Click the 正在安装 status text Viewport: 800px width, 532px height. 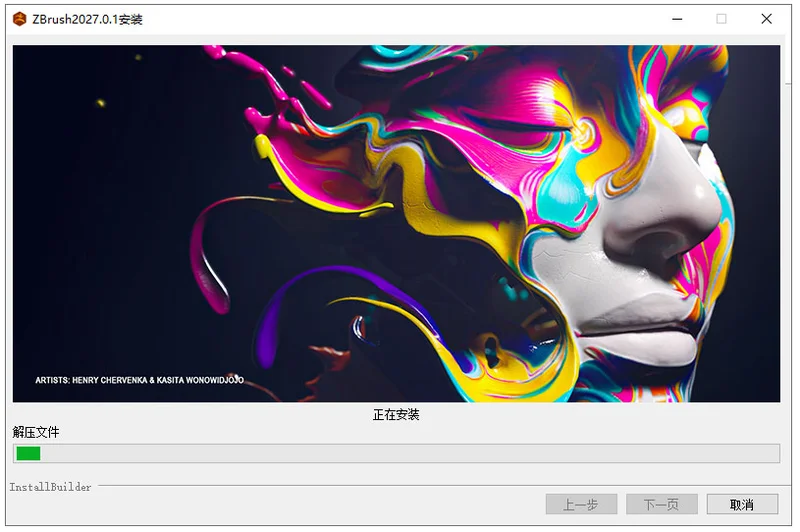click(x=396, y=415)
